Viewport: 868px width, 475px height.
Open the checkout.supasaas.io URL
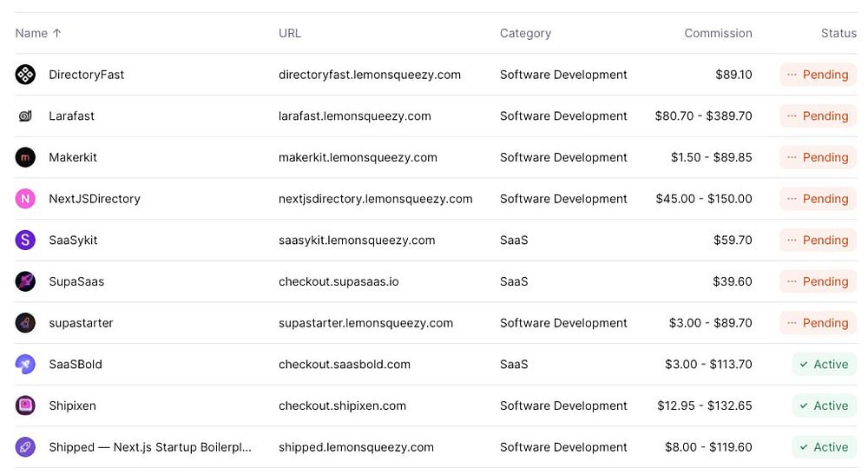(x=339, y=281)
